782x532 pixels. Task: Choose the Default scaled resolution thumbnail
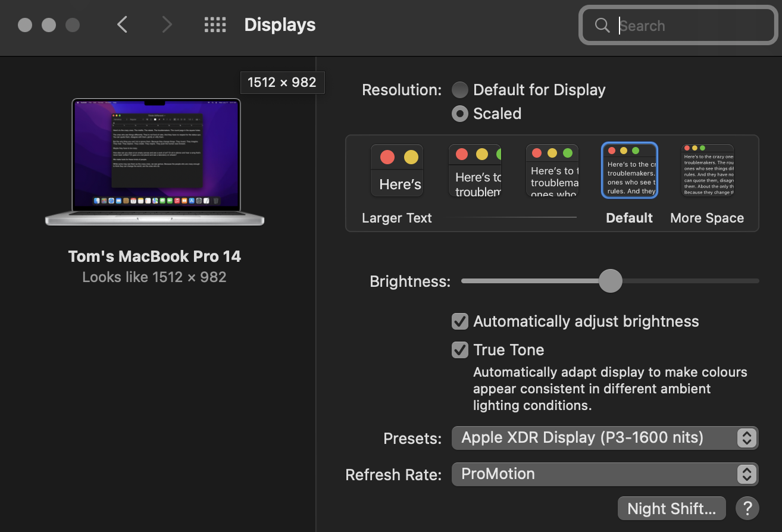(x=630, y=170)
